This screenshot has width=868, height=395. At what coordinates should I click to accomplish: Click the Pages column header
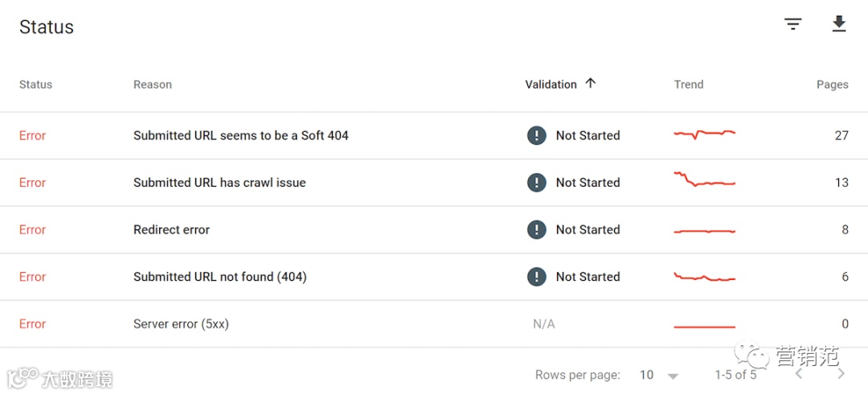point(832,84)
